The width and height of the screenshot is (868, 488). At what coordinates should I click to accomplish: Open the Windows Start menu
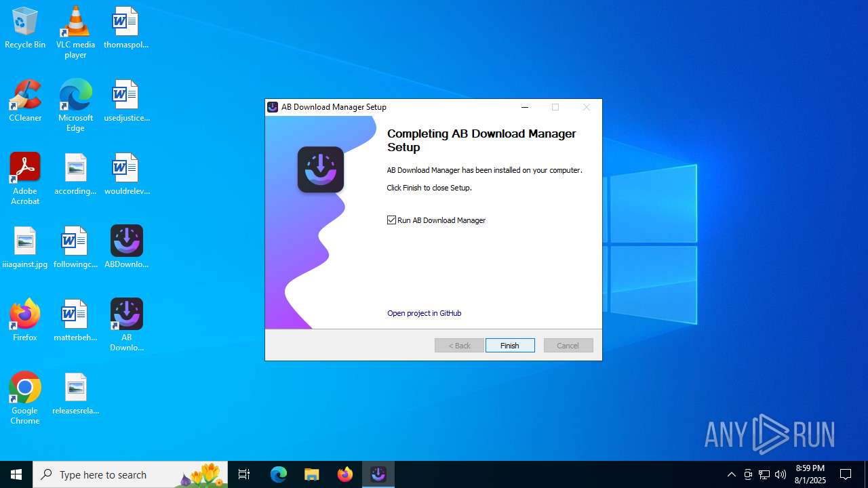(16, 474)
